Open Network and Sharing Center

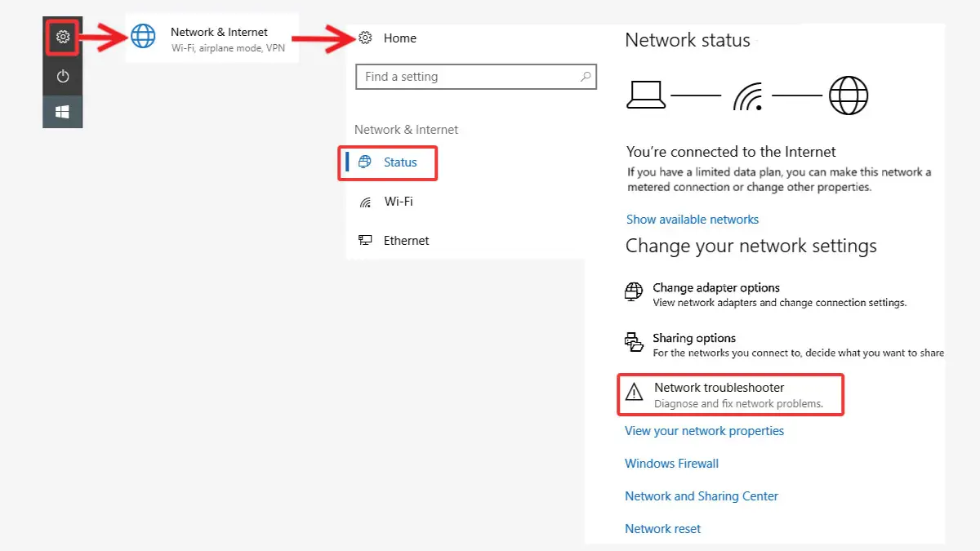coord(702,495)
